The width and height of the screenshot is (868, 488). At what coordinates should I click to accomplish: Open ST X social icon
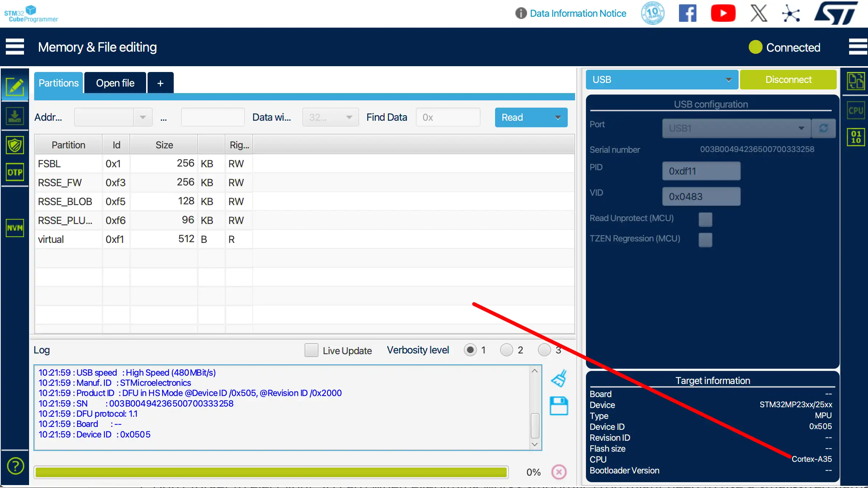pyautogui.click(x=759, y=13)
